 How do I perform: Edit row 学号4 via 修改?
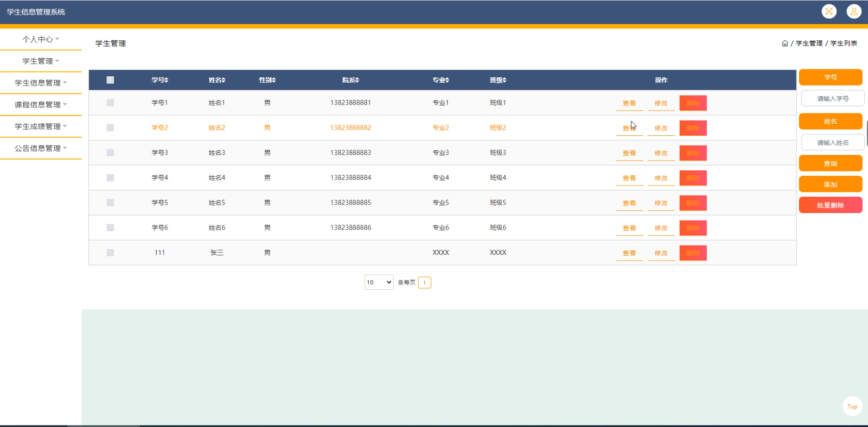(661, 178)
